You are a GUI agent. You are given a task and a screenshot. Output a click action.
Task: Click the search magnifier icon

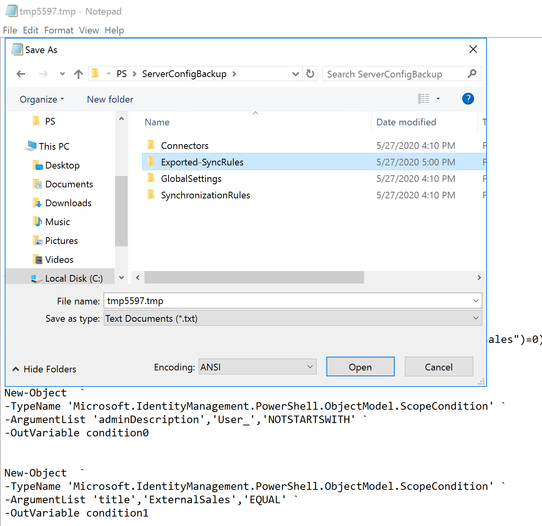(x=472, y=74)
